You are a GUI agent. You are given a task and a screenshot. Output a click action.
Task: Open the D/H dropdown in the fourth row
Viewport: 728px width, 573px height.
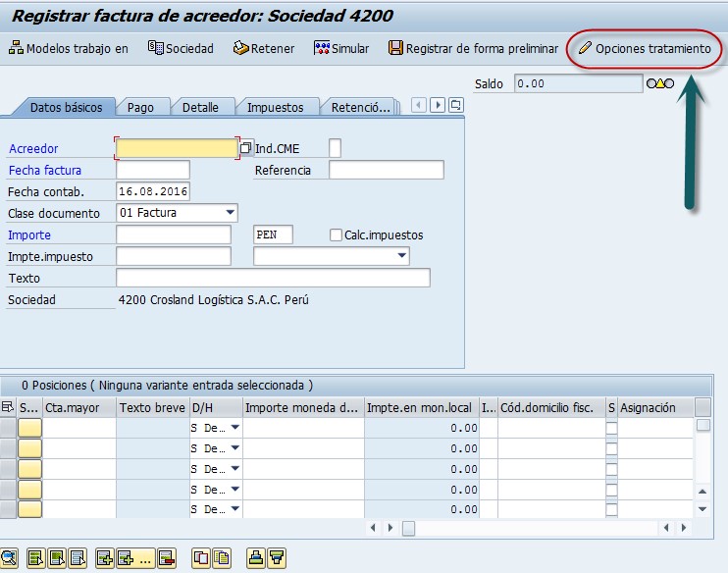coord(235,489)
